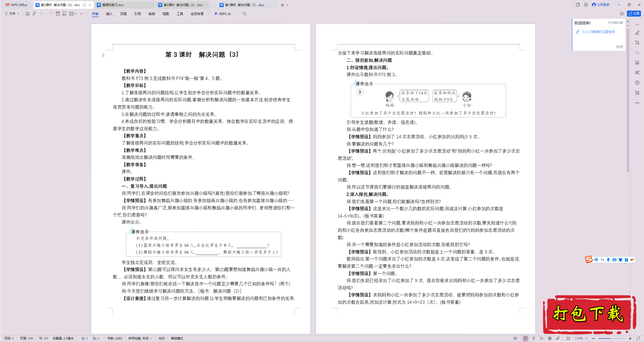Expand the quick access toolbar customize chevron
The height and width of the screenshot is (342, 644).
(82, 14)
